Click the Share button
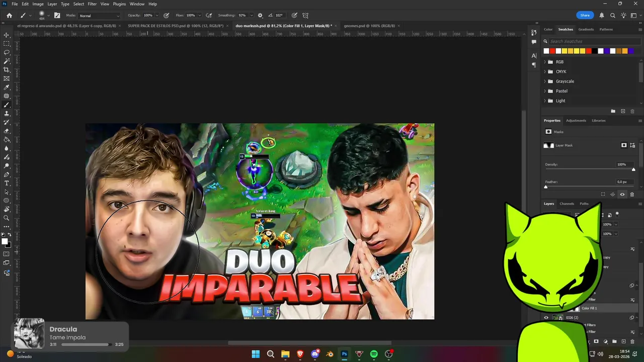Screen dimensions: 644x362 (585, 16)
